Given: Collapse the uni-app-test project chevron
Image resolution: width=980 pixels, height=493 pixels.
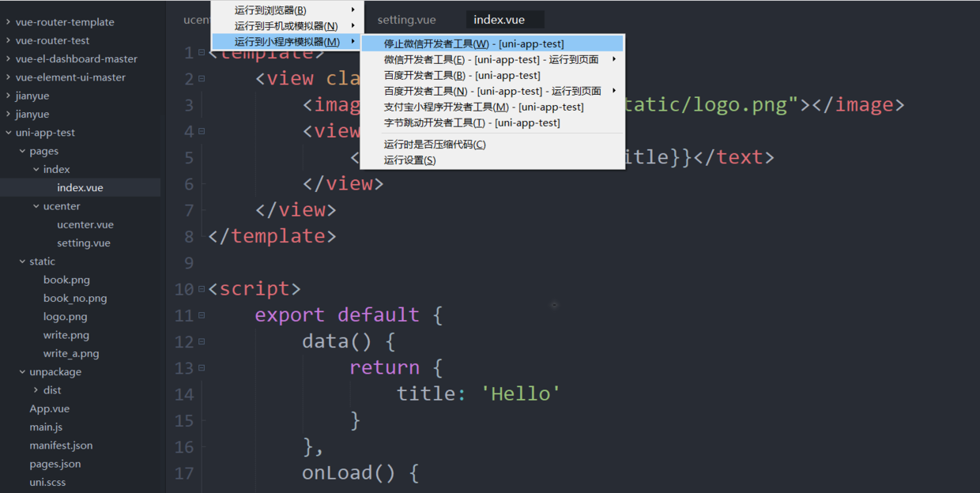Looking at the screenshot, I should point(8,133).
